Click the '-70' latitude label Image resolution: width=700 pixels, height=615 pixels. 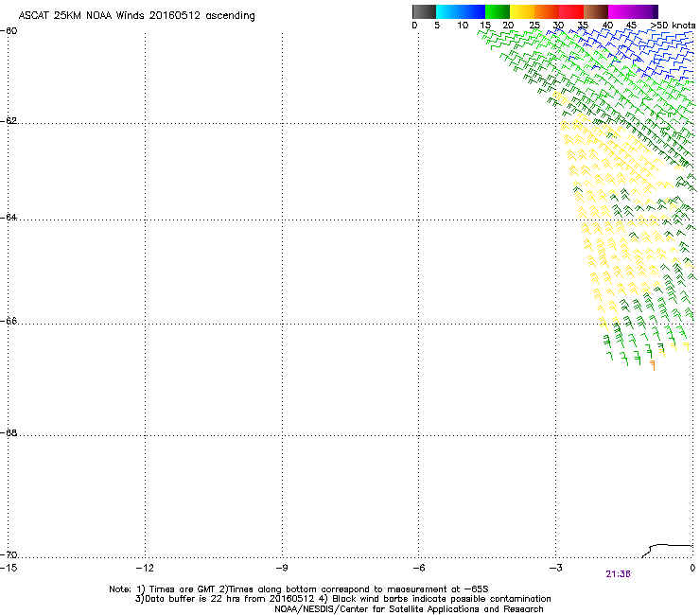[9, 554]
